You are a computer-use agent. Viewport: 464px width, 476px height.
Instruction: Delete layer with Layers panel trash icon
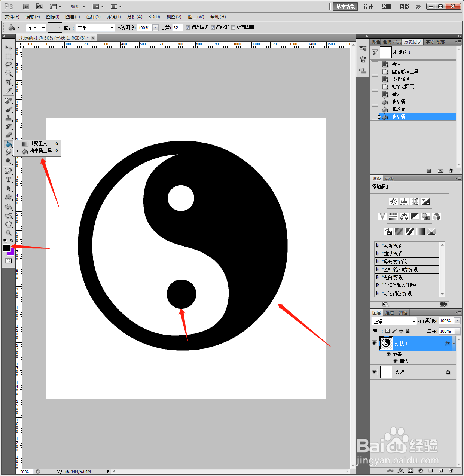[451, 470]
